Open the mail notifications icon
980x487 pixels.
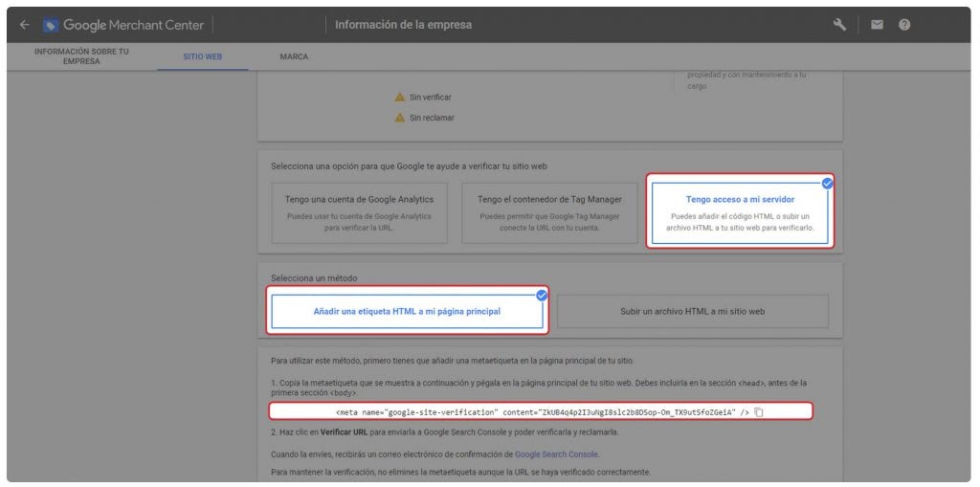[877, 25]
